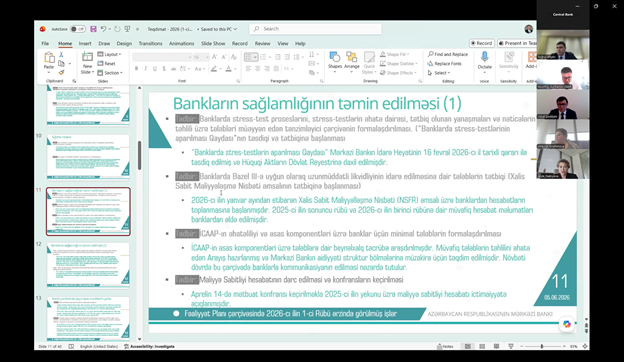
Task: Adjust the zoom slider in status bar
Action: pos(542,346)
